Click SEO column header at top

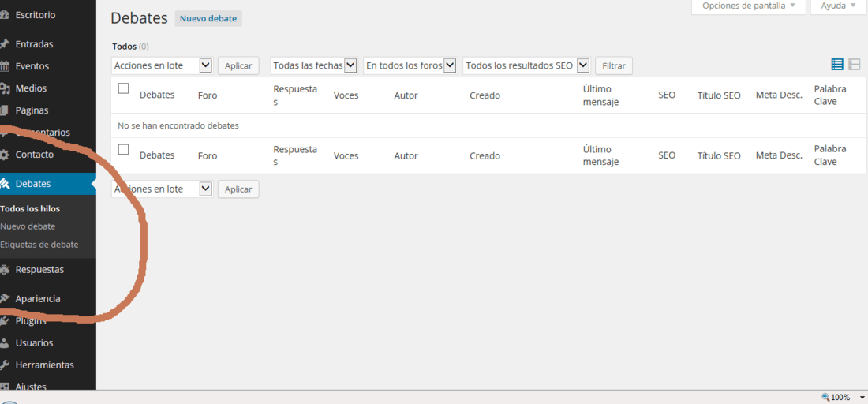[x=667, y=95]
